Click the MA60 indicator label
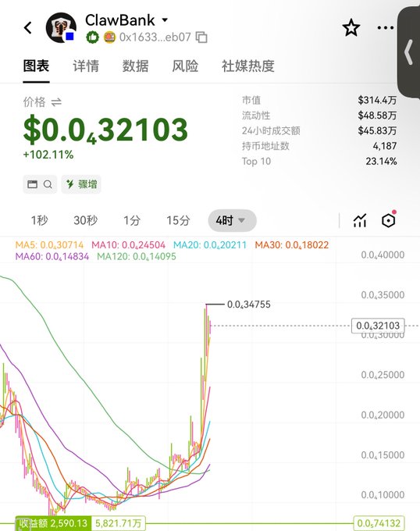 point(52,256)
